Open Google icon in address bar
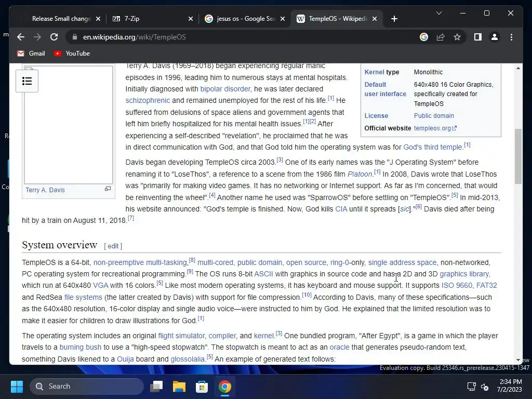Screen dimensions: 532x399 coord(424,37)
